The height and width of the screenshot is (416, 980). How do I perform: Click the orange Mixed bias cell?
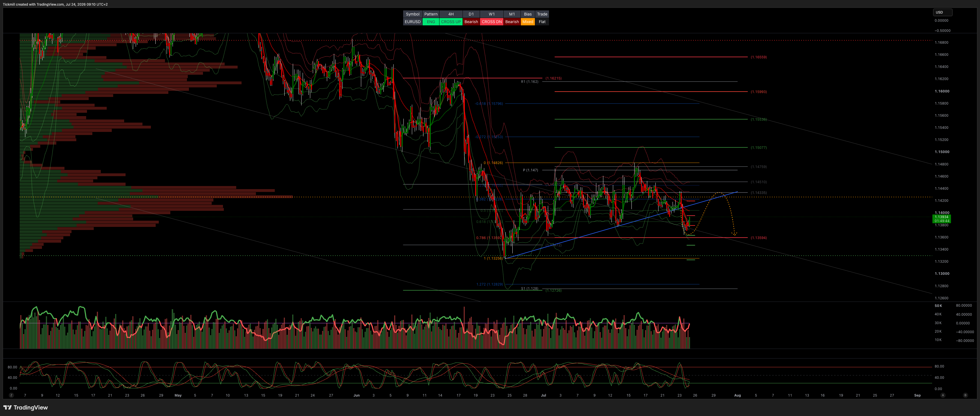(528, 22)
